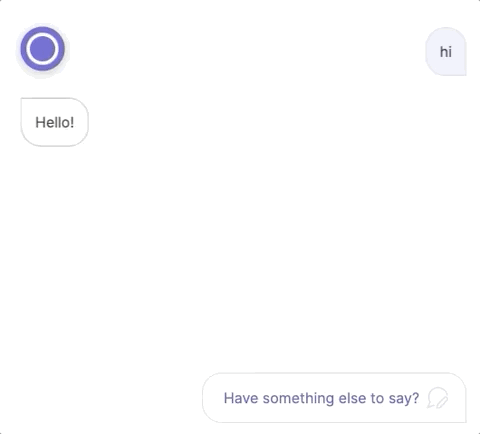Screen dimensions: 480x434
Task: Click the rounded reply prompt box
Action: point(334,398)
